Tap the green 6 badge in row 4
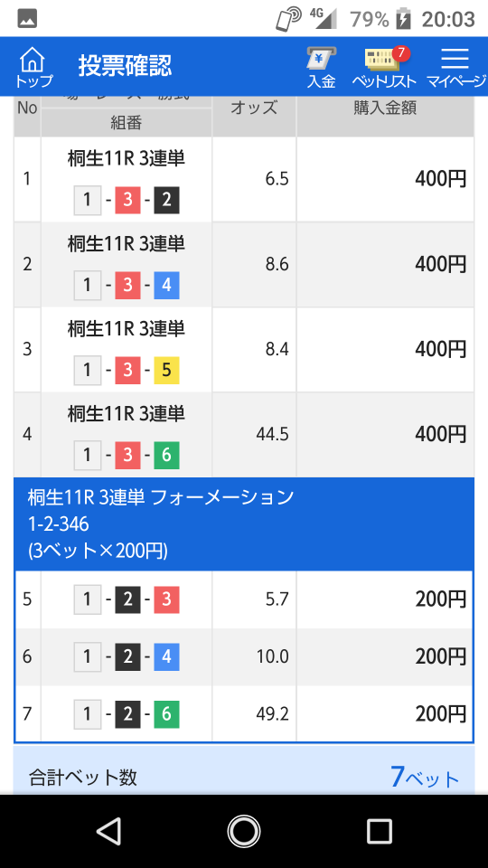Screen dimensions: 488x868 tap(166, 456)
